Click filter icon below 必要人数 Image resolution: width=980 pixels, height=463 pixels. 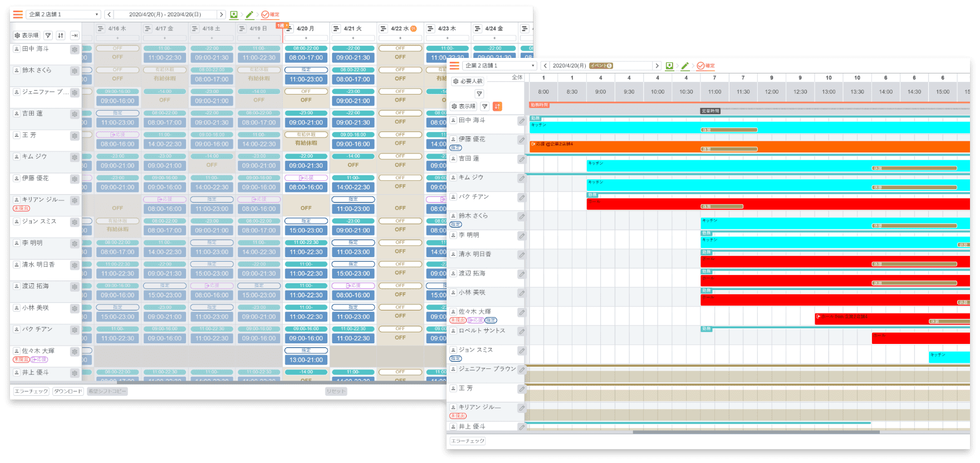[479, 94]
